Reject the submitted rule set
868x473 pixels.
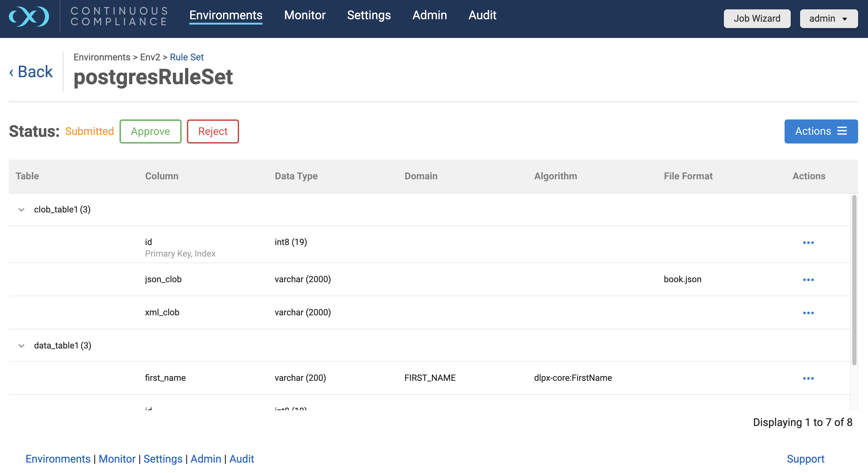tap(213, 131)
